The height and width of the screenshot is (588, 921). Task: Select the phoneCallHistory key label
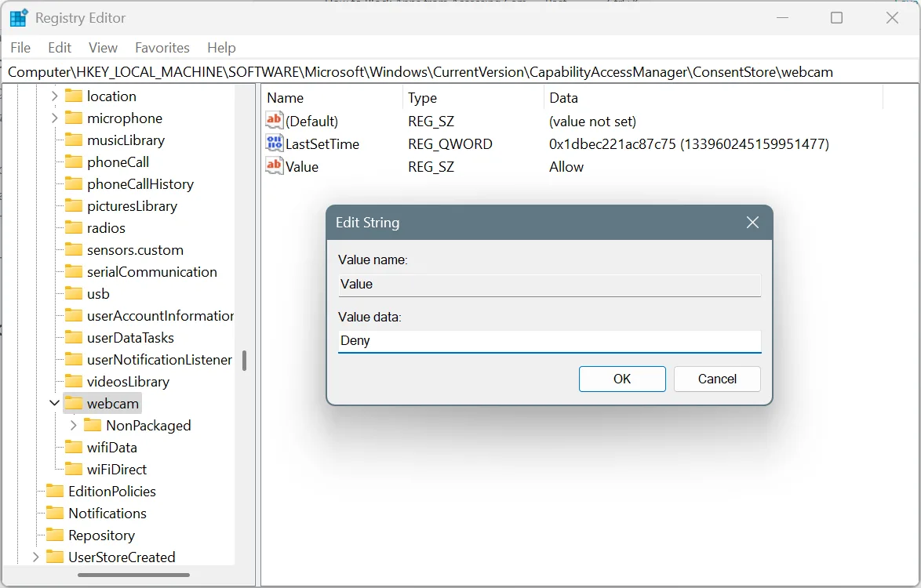(x=140, y=184)
